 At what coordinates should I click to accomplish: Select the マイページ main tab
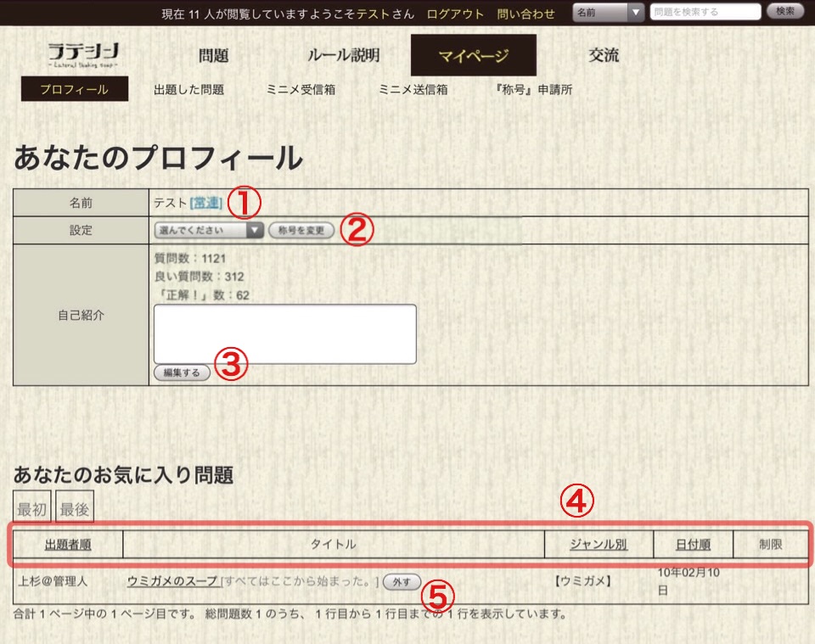473,56
